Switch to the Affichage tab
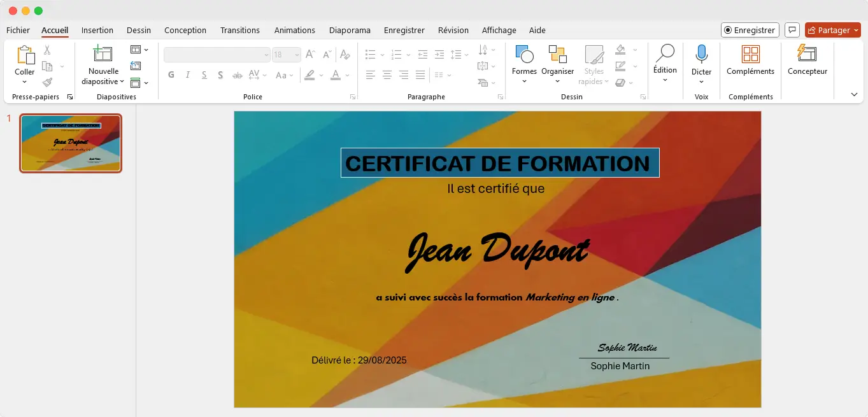Screen dimensions: 868x417 pyautogui.click(x=499, y=30)
